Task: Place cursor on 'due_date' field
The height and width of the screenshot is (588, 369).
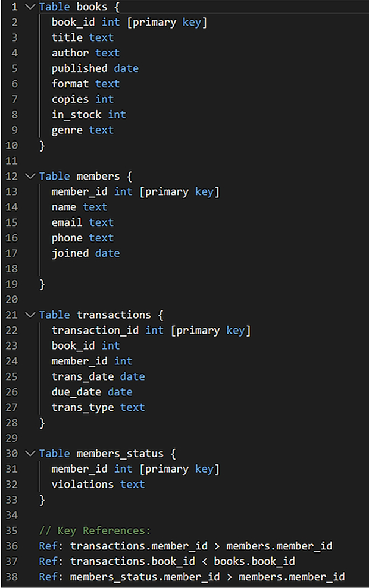Action: (76, 392)
